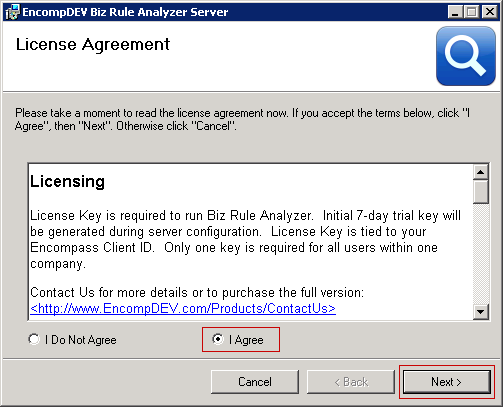Select the "I Do Not Agree" option

[x=72, y=340]
